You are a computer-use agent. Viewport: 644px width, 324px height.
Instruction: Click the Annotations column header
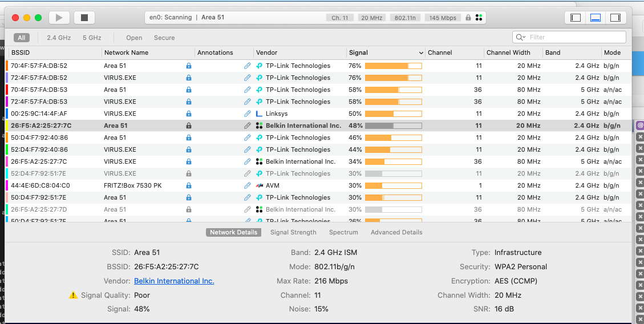coord(224,52)
